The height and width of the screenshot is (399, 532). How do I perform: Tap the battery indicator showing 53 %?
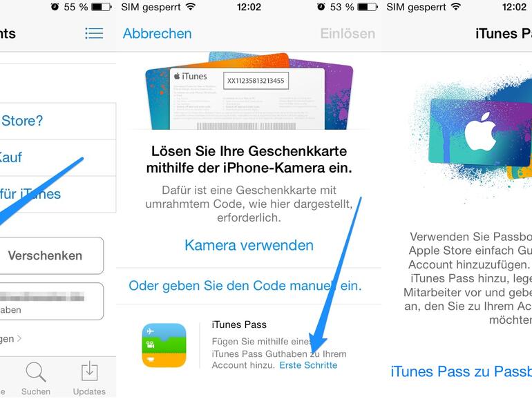[x=368, y=7]
